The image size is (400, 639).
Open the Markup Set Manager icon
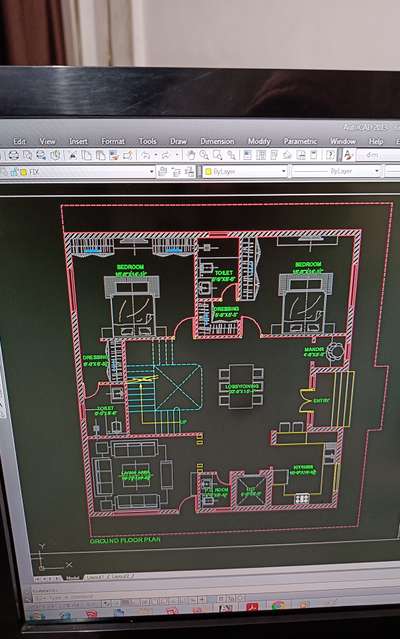click(301, 155)
